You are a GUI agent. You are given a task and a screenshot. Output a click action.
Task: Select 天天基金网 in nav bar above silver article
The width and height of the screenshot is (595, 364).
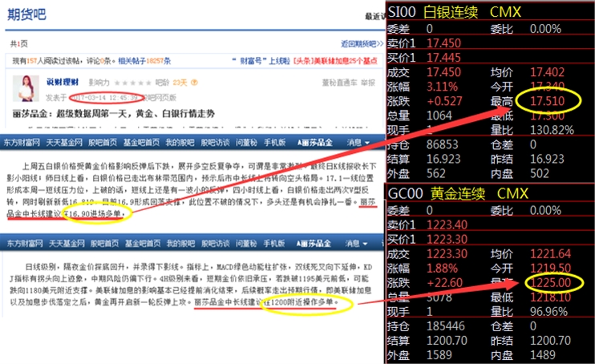pos(64,143)
